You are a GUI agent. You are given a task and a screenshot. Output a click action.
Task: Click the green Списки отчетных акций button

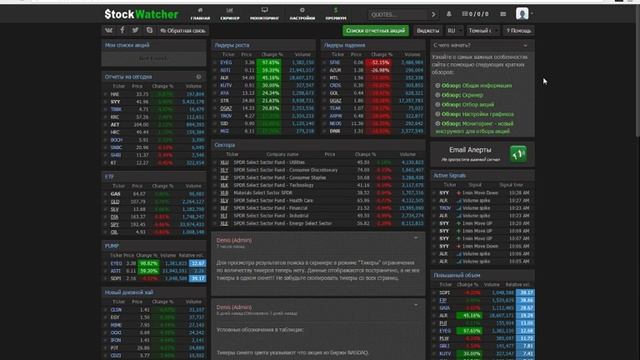tap(376, 31)
